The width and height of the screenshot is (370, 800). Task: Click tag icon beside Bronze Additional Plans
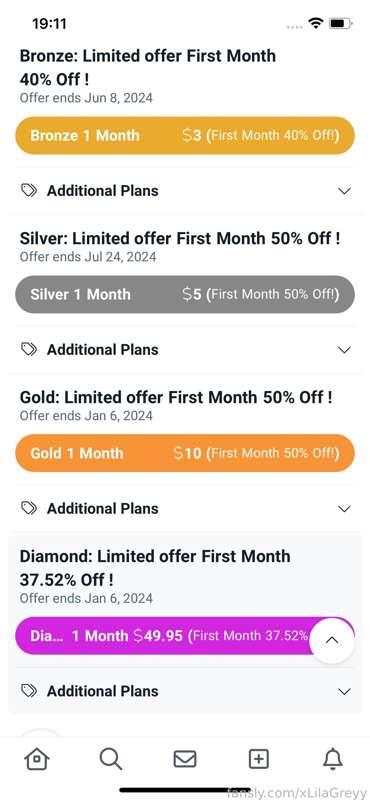point(29,190)
